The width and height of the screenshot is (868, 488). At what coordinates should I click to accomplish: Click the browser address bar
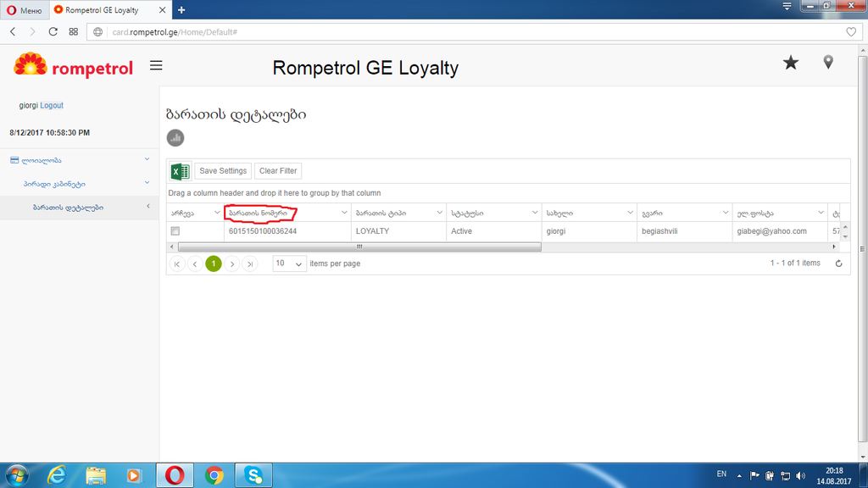(476, 32)
